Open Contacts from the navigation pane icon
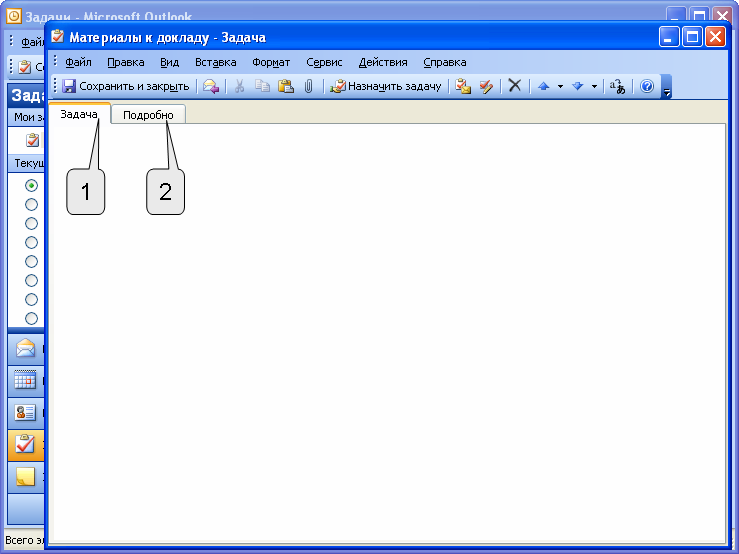739x554 pixels. click(x=25, y=412)
